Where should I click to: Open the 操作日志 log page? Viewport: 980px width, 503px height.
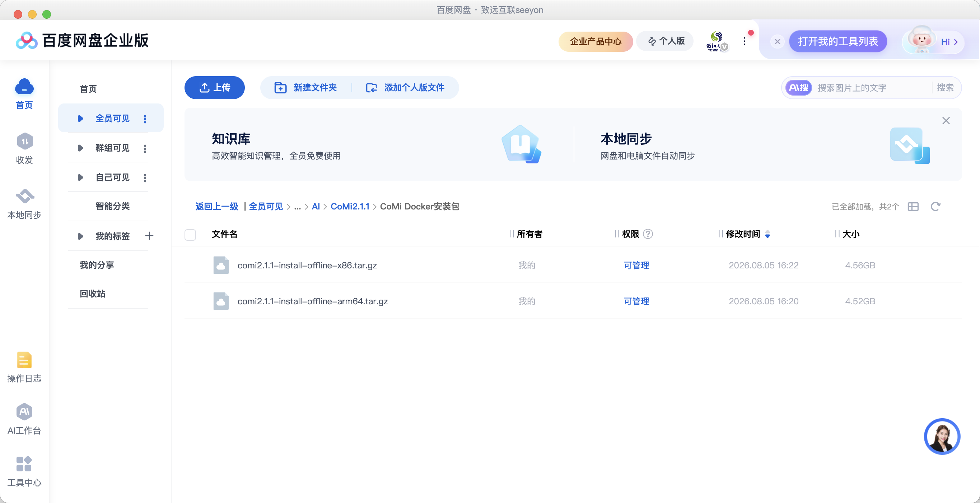24,367
